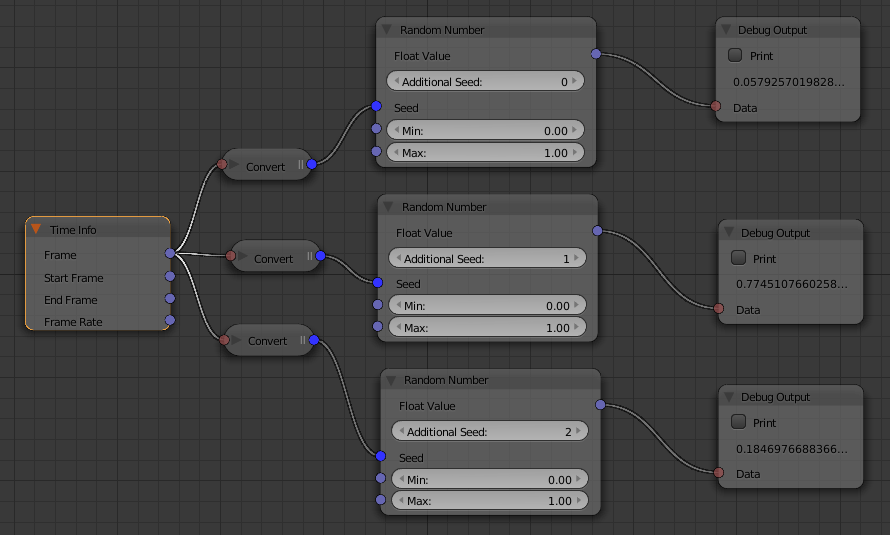Viewport: 890px width, 535px height.
Task: Click Min input socket on Additional Seed 0 node
Action: (376, 129)
